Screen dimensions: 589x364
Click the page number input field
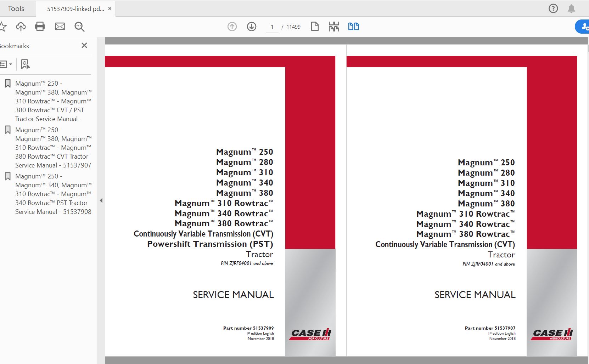(272, 27)
